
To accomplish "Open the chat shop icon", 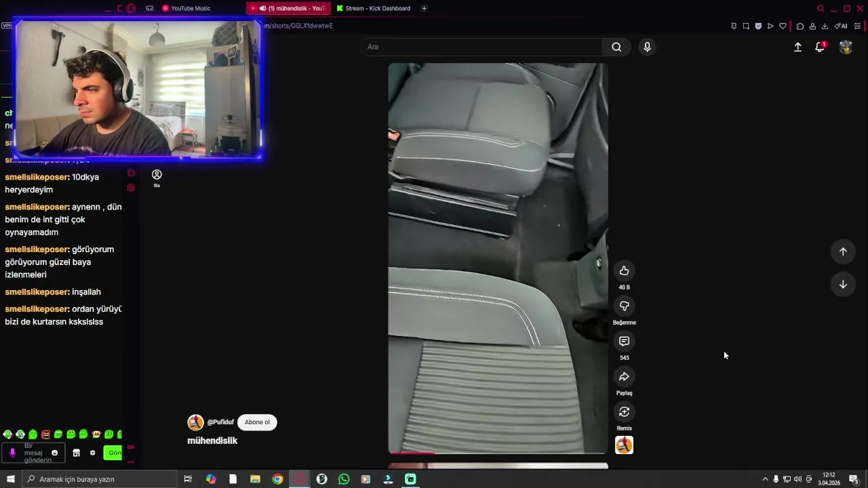I will [x=76, y=453].
